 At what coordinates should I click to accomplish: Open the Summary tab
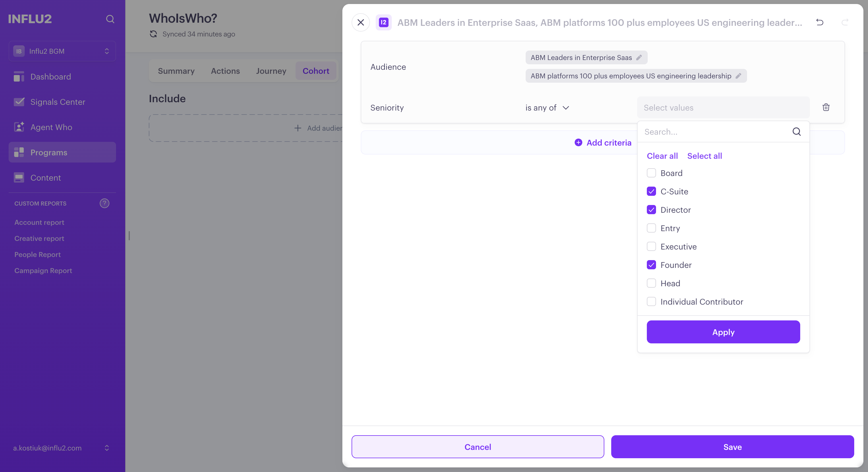point(176,71)
